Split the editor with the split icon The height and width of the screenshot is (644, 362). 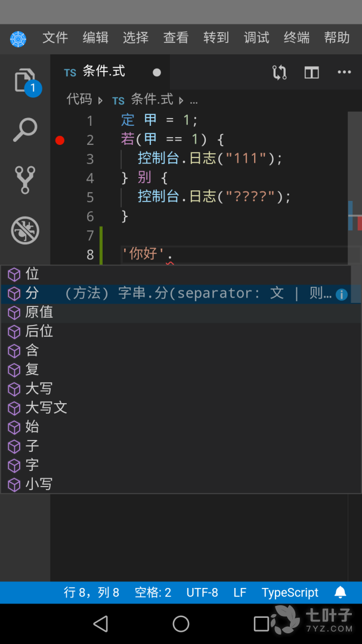[312, 73]
